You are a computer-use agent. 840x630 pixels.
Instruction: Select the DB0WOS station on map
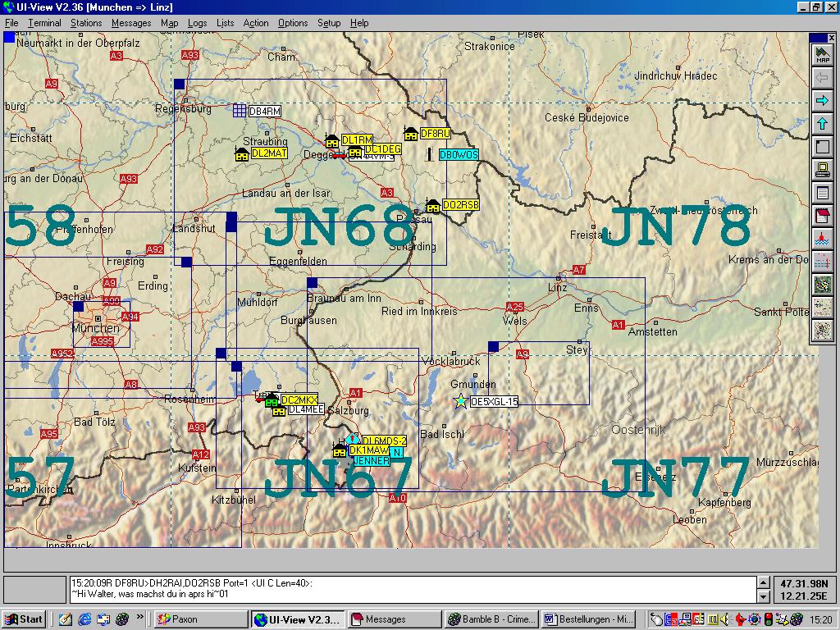(458, 155)
